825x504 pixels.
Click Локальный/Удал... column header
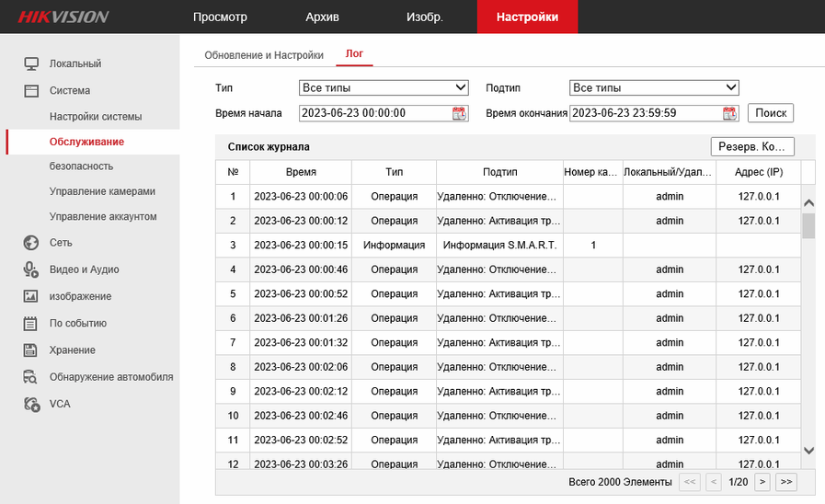coord(670,172)
